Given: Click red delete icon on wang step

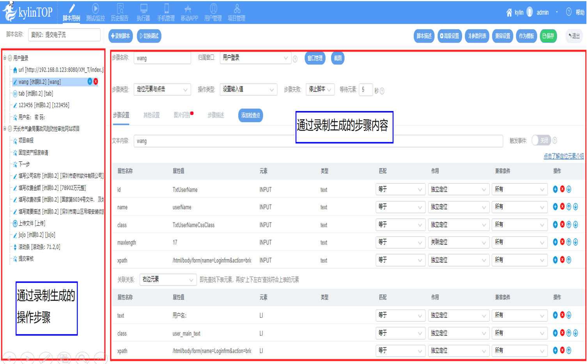Looking at the screenshot, I should [x=96, y=81].
